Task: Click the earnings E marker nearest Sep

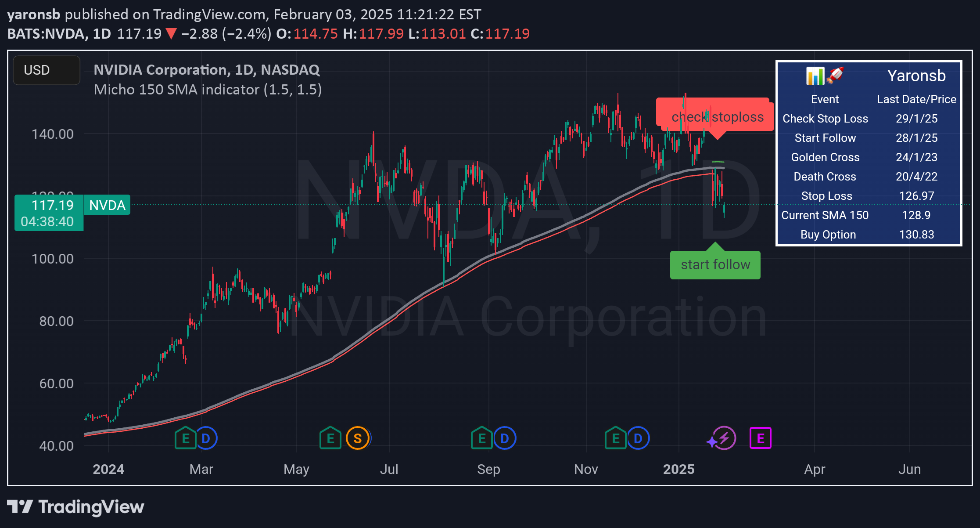Action: [x=482, y=438]
